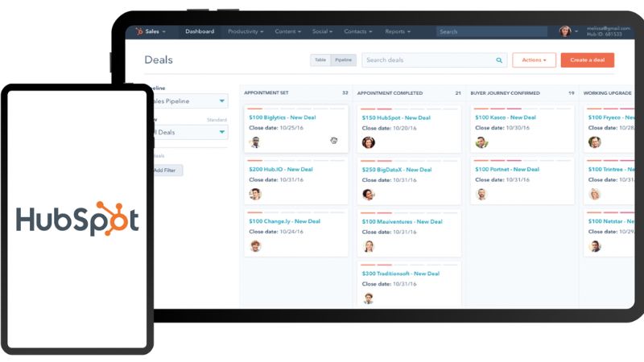The height and width of the screenshot is (362, 644).
Task: Open the $100 Netstar deal link
Action: point(611,221)
